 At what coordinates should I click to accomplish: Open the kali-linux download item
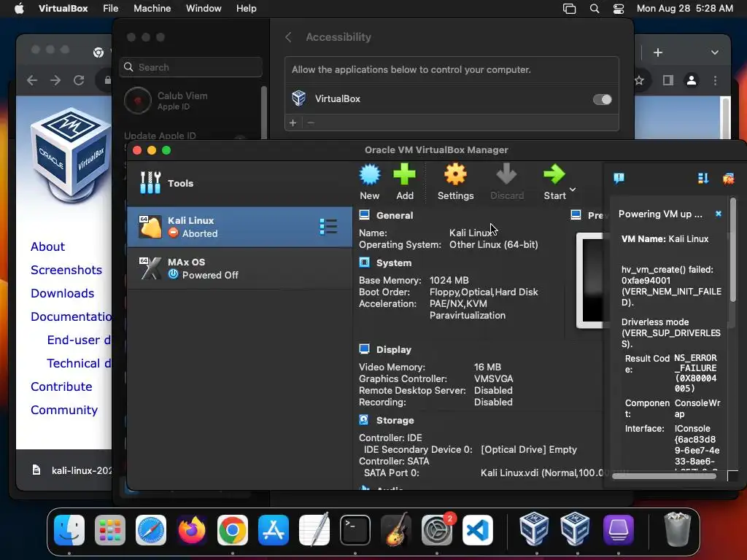point(72,470)
